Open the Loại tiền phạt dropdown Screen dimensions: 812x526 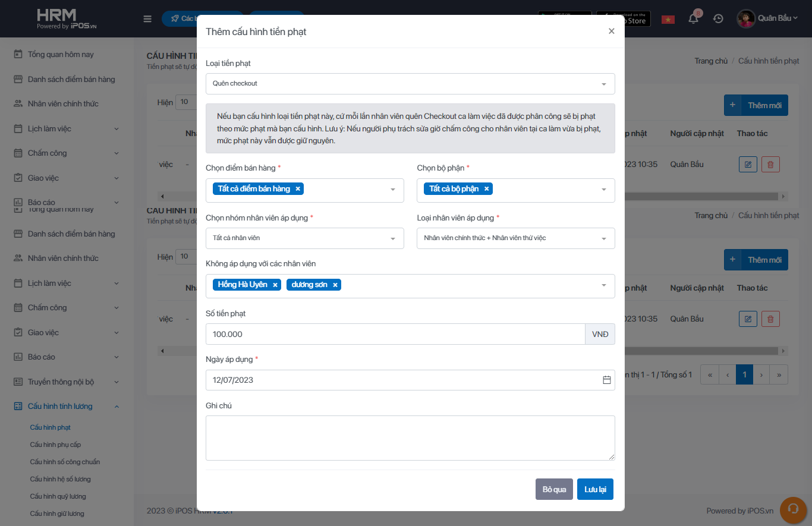[x=410, y=84]
